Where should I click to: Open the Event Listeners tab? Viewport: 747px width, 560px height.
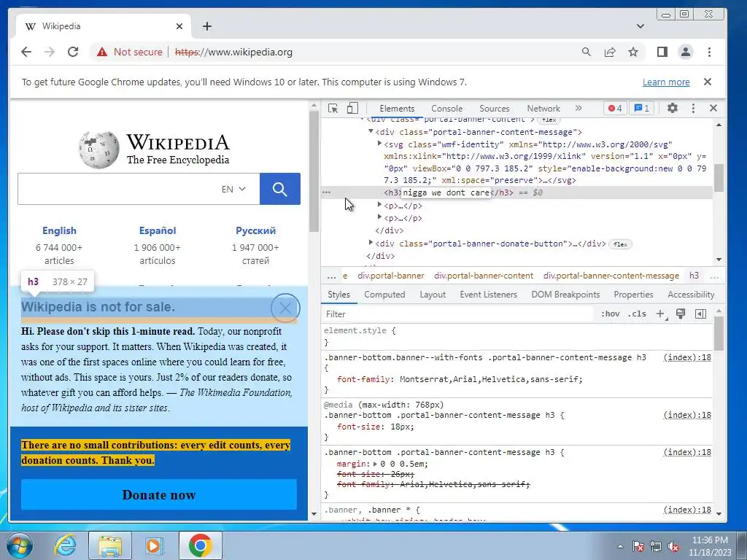488,295
